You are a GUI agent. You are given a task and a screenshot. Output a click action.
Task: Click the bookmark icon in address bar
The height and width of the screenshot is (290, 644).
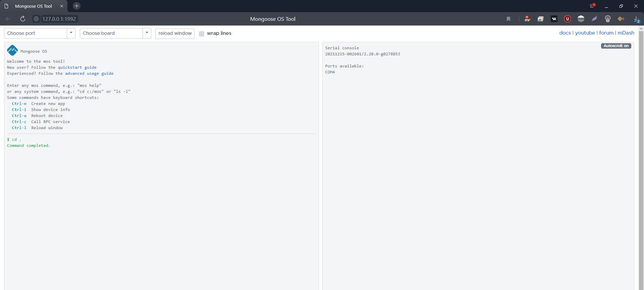click(x=508, y=19)
